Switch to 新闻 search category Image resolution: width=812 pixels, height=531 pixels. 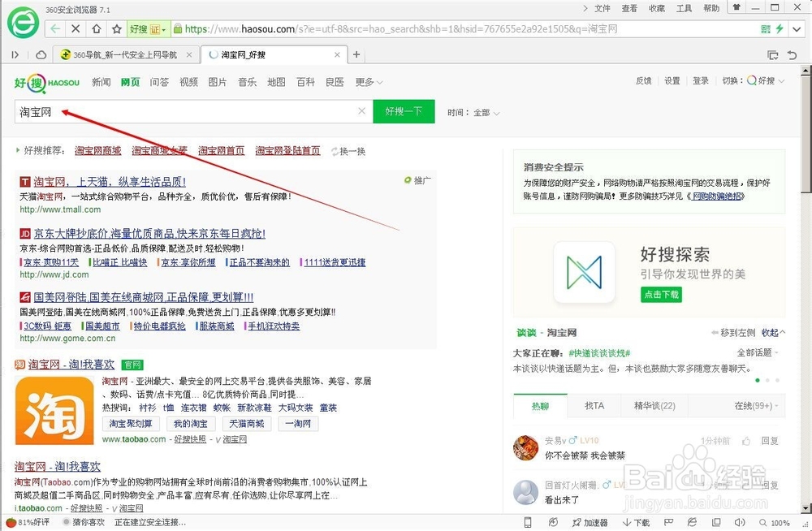[101, 82]
